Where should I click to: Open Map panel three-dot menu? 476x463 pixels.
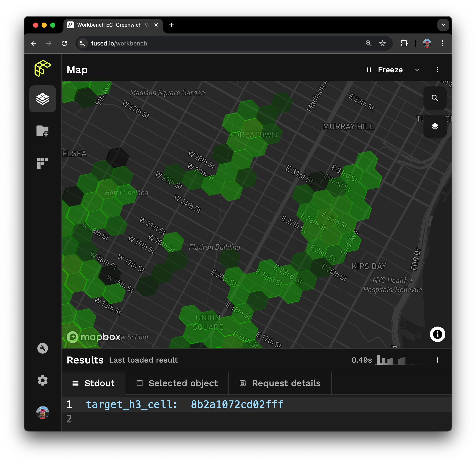(437, 70)
